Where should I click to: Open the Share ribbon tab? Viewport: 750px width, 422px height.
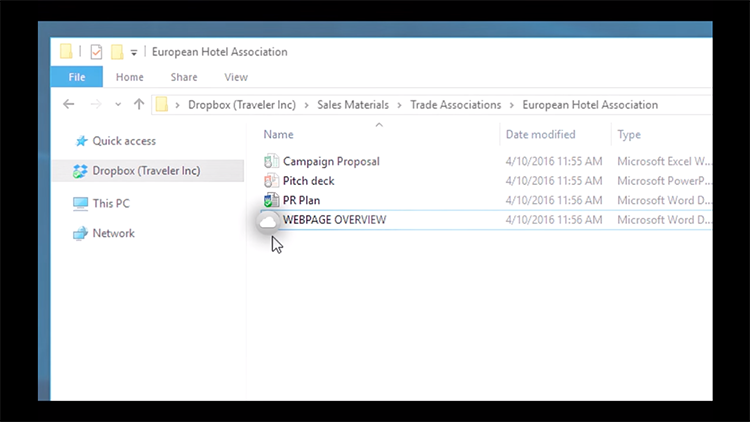183,77
